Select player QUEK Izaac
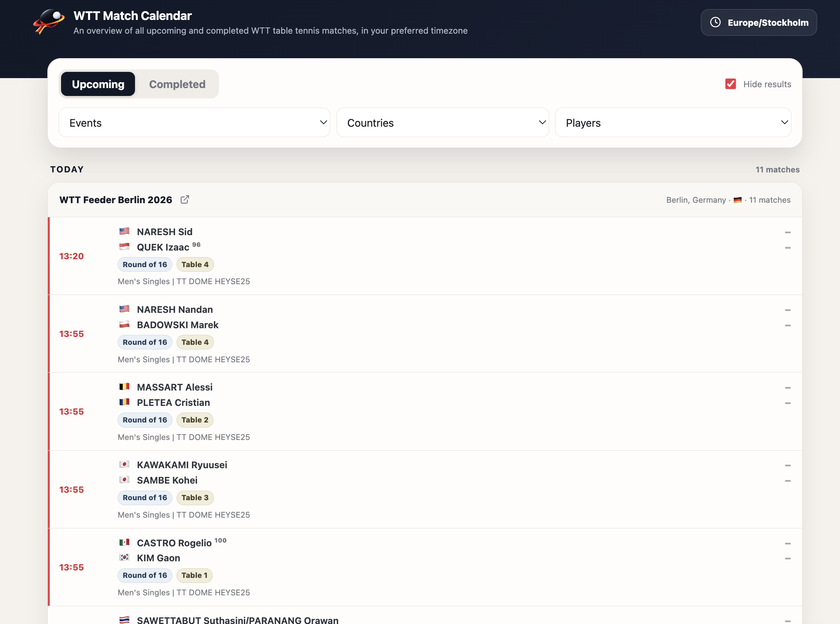The width and height of the screenshot is (840, 624). (163, 247)
